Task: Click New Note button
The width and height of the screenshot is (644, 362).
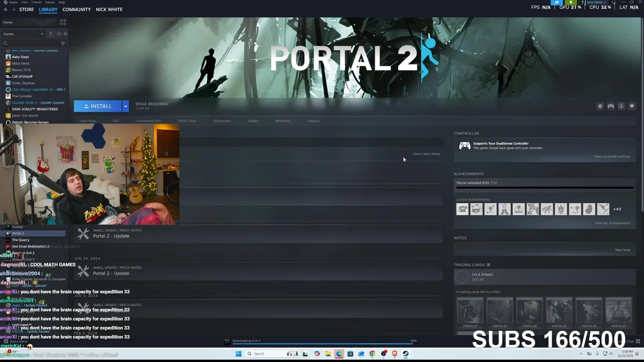Action: tap(622, 250)
